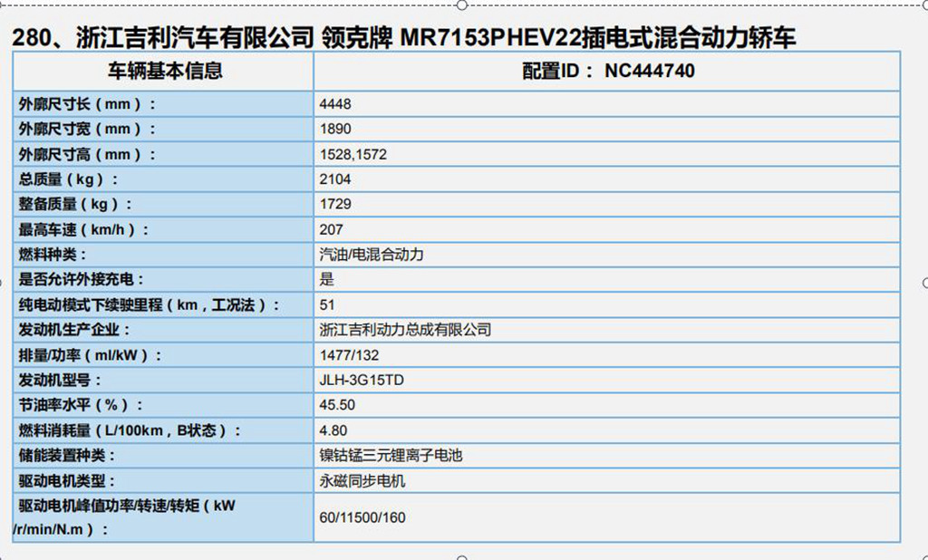Click the value 45.50

[337, 405]
